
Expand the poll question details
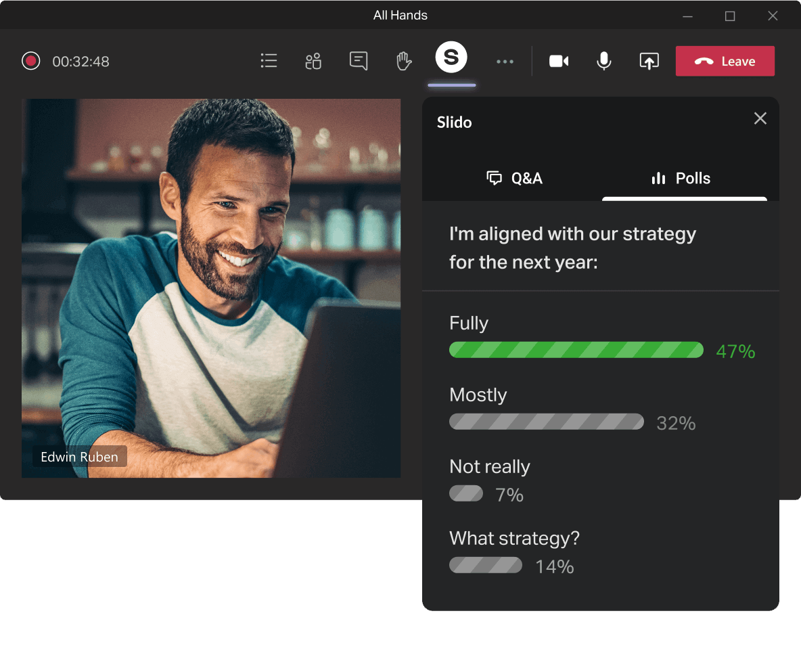pyautogui.click(x=573, y=248)
